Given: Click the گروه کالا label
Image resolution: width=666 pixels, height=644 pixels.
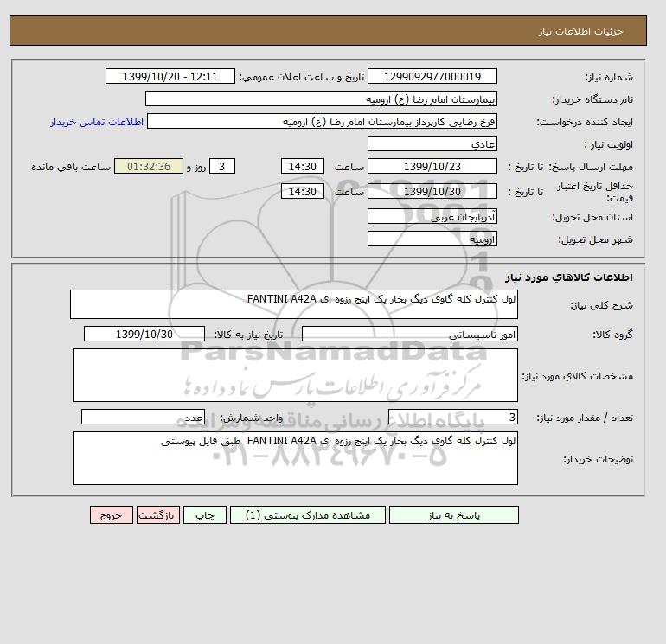Looking at the screenshot, I should (613, 335).
